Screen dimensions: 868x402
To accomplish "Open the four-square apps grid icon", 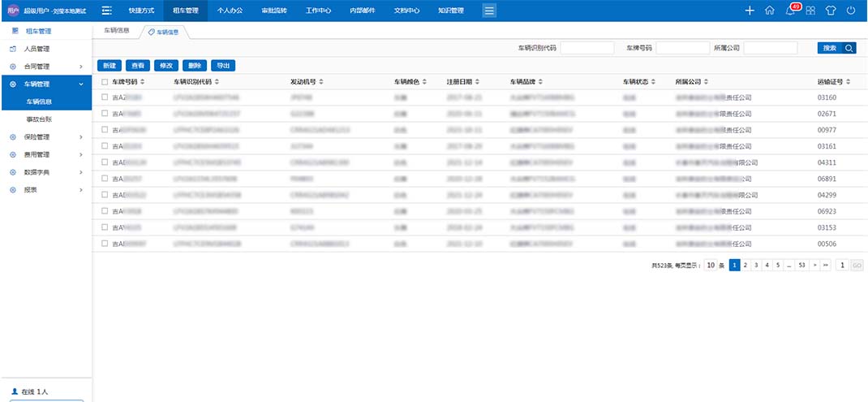I will pyautogui.click(x=810, y=11).
